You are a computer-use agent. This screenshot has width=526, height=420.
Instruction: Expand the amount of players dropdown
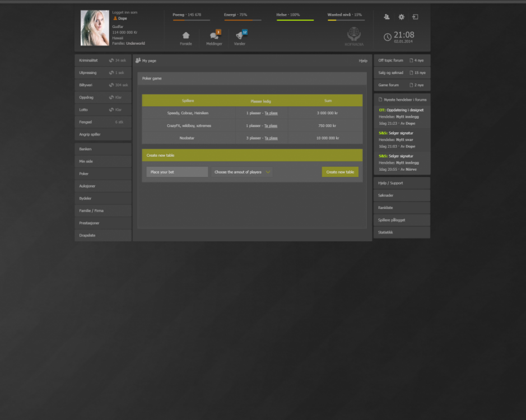click(242, 172)
